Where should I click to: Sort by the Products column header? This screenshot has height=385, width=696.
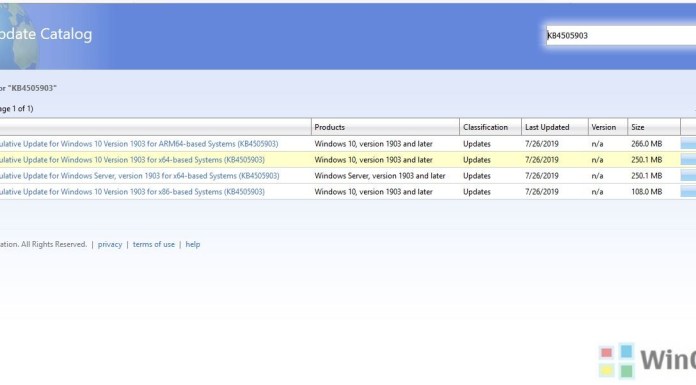(385, 127)
